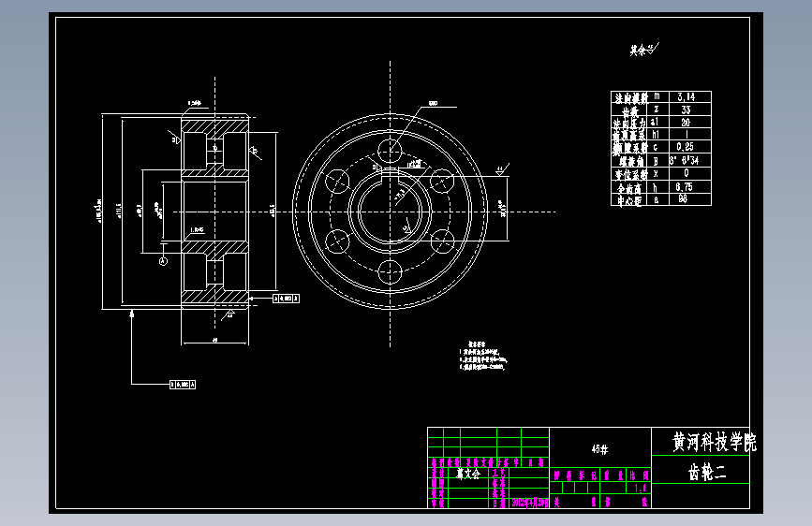Click the symbol m in the parameter table

pyautogui.click(x=657, y=96)
